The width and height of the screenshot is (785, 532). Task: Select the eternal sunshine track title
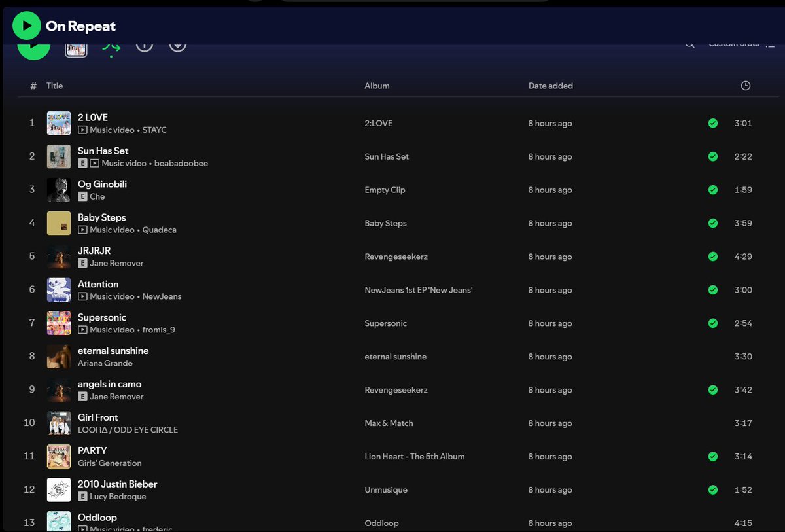(x=113, y=351)
